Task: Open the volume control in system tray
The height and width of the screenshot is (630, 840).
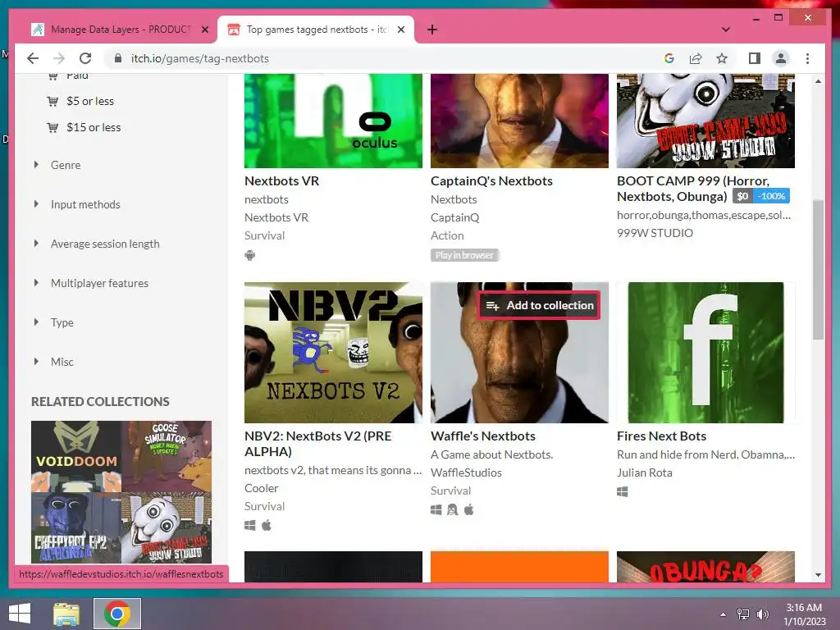Action: coord(763,614)
